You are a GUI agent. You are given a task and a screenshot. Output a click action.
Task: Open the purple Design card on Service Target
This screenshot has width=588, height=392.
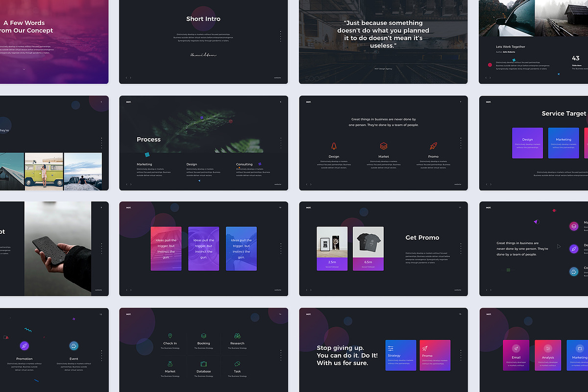(527, 143)
